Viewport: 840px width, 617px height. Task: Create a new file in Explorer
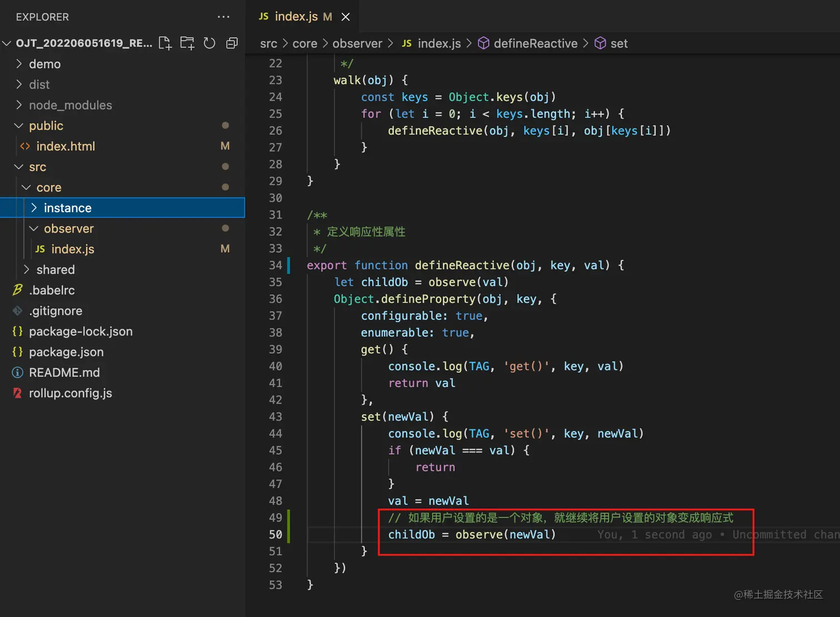(165, 43)
